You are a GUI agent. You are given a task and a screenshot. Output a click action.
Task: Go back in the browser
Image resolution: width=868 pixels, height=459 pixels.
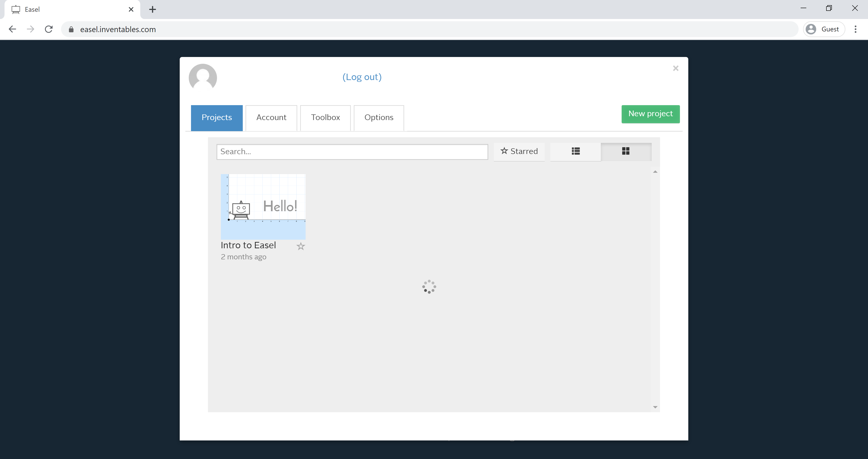pyautogui.click(x=12, y=29)
